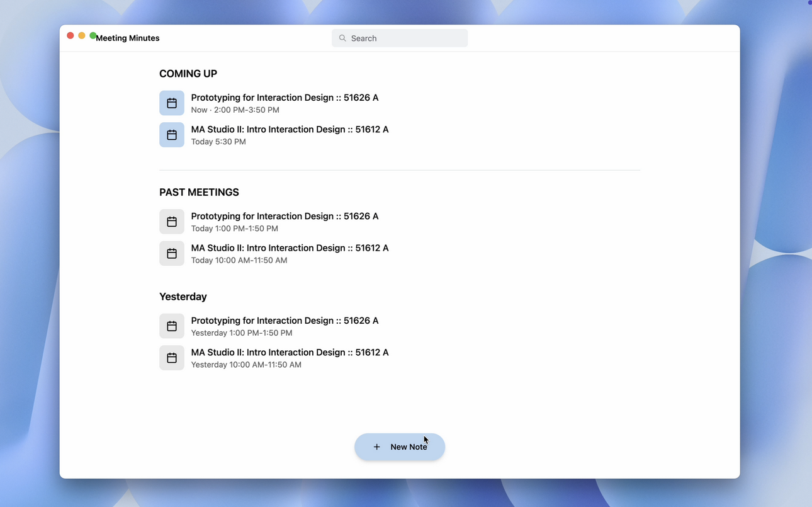Viewport: 812px width, 507px height.
Task: Open yesterday's Prototyping for Interaction Design entry
Action: pyautogui.click(x=285, y=321)
